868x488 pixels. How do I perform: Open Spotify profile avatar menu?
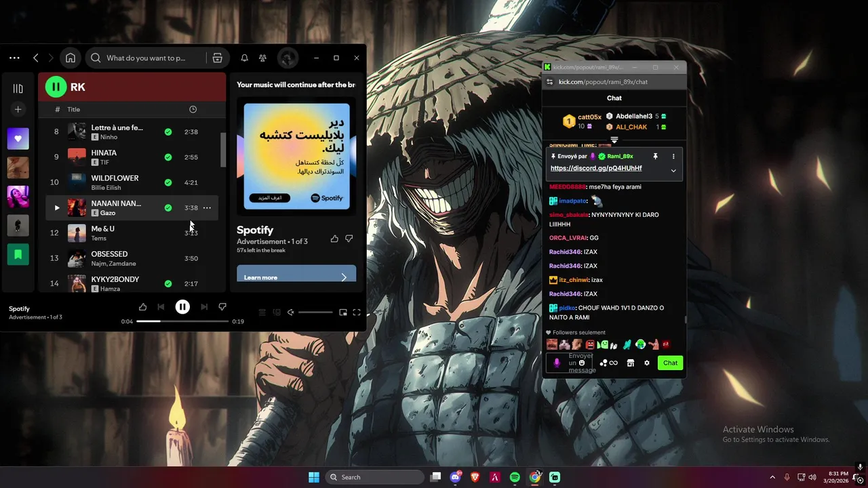point(288,58)
